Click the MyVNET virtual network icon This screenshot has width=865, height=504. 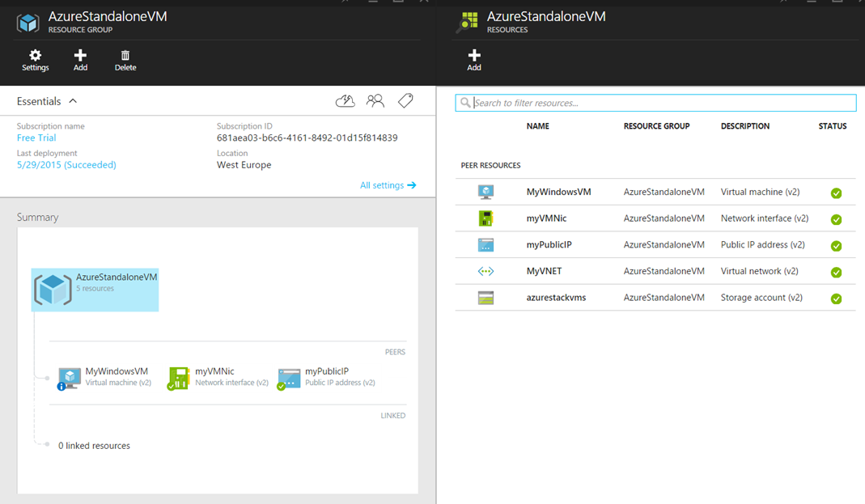(x=486, y=271)
